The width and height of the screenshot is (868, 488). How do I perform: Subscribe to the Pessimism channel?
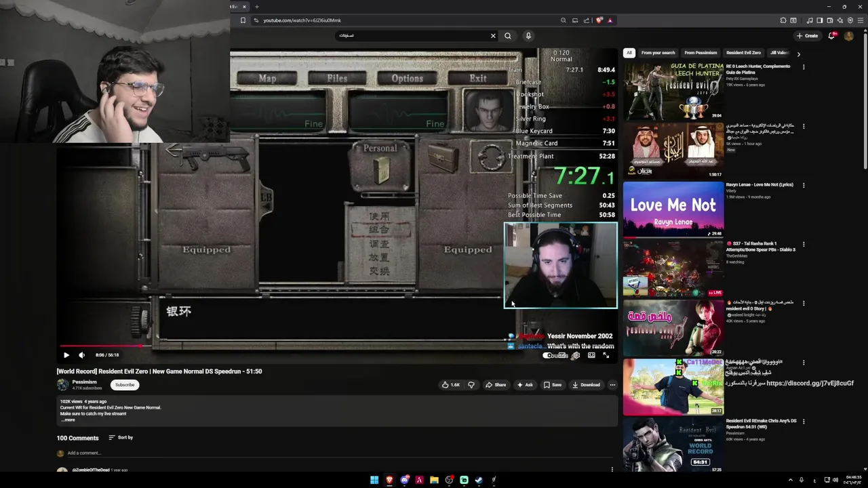click(125, 385)
